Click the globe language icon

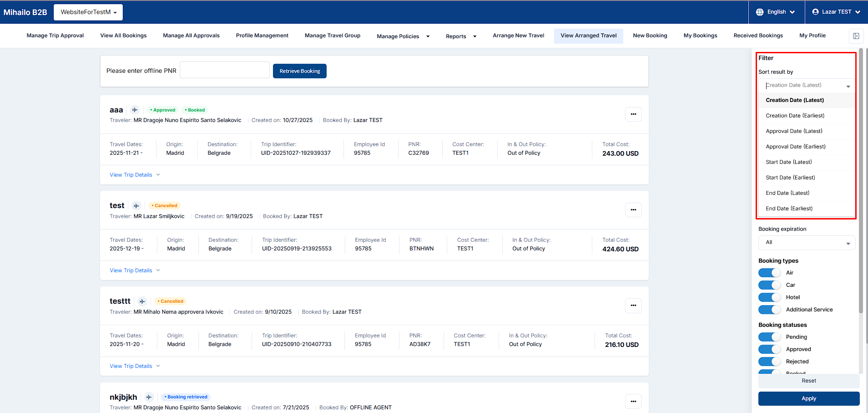point(760,12)
